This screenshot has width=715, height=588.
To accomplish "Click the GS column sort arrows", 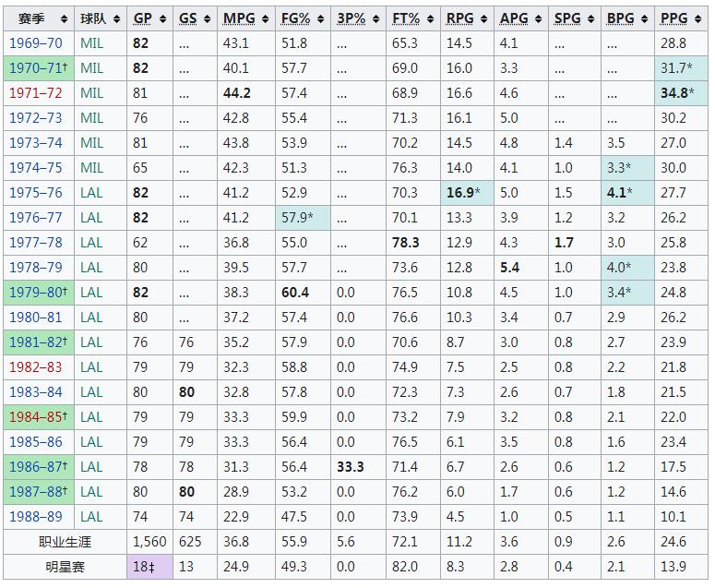I will [207, 18].
